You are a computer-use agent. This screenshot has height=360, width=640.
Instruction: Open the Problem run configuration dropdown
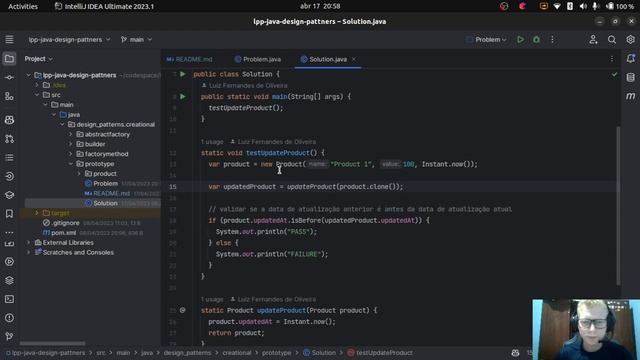click(x=487, y=40)
